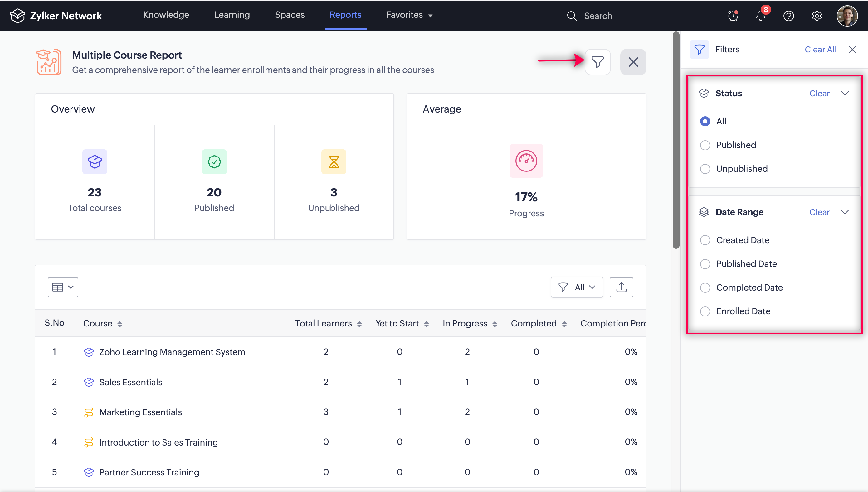The image size is (868, 492).
Task: Open the table view type dropdown
Action: click(x=63, y=287)
